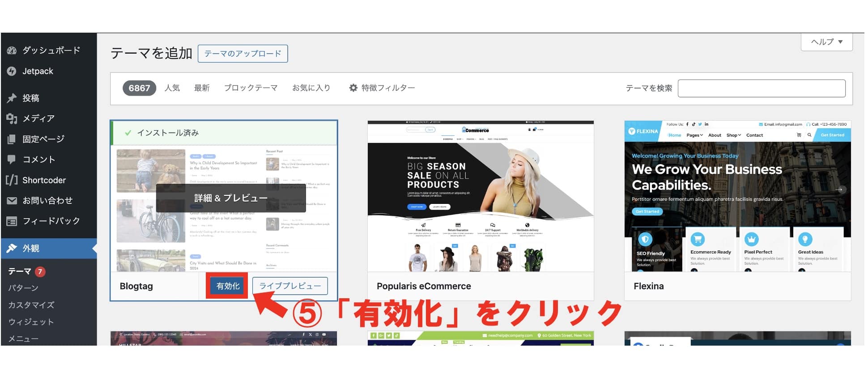Click the page icon beside 固定ページ
The height and width of the screenshot is (372, 868).
point(12,139)
